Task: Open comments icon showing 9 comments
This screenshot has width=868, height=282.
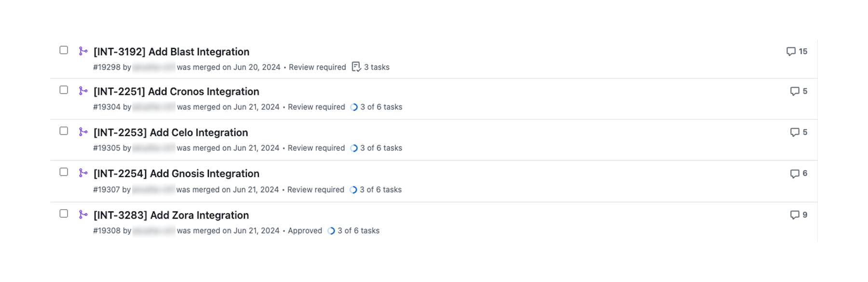Action: [795, 215]
